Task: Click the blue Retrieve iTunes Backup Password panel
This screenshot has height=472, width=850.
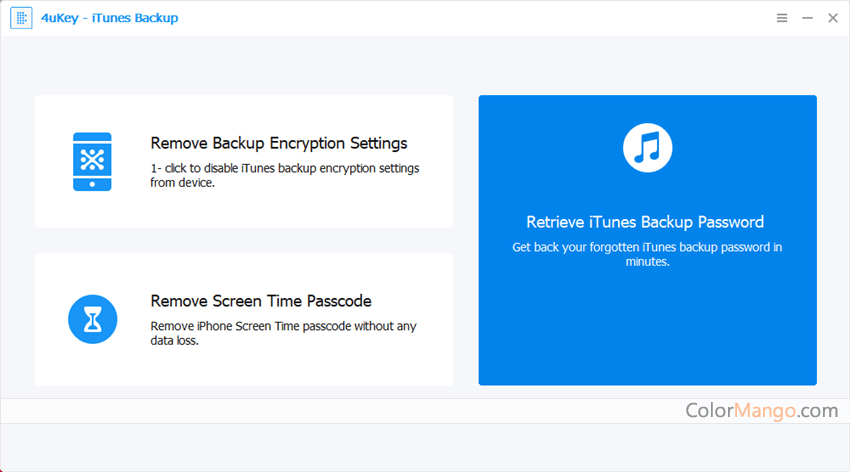Action: (647, 240)
